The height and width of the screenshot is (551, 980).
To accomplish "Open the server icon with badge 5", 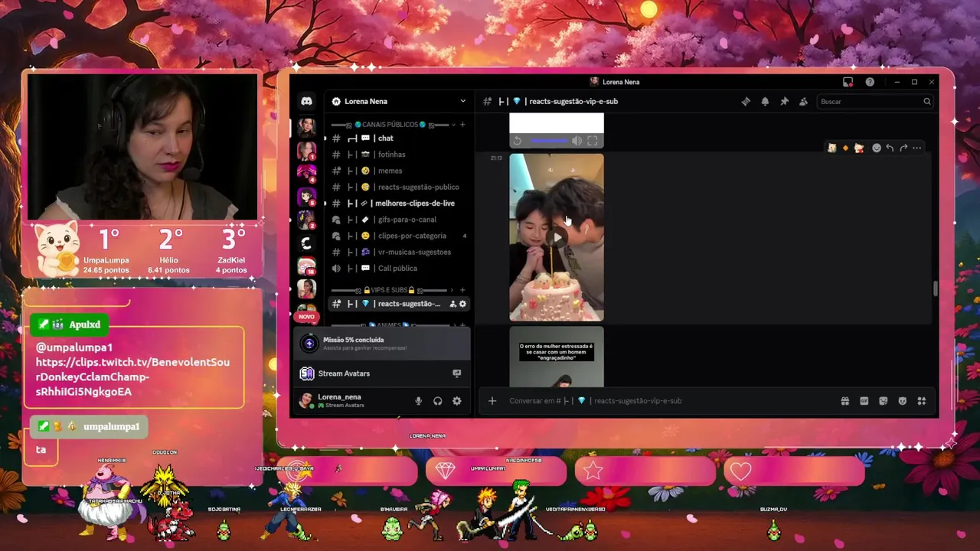I will [306, 197].
